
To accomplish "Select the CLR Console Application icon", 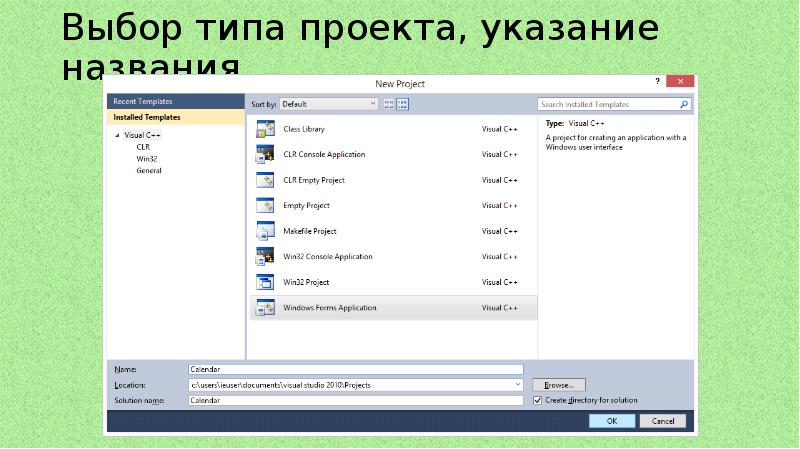I will [265, 155].
